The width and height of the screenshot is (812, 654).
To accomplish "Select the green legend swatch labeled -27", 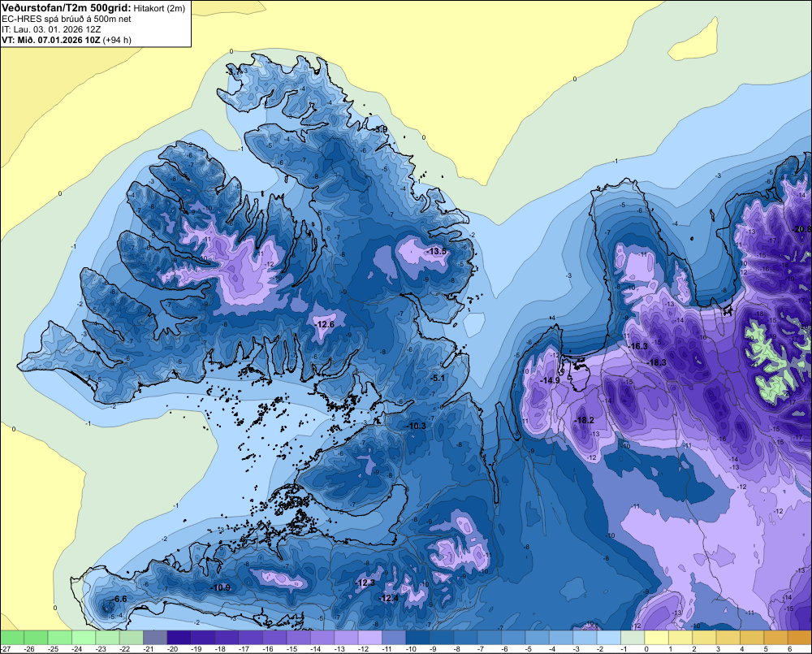I will [12, 638].
